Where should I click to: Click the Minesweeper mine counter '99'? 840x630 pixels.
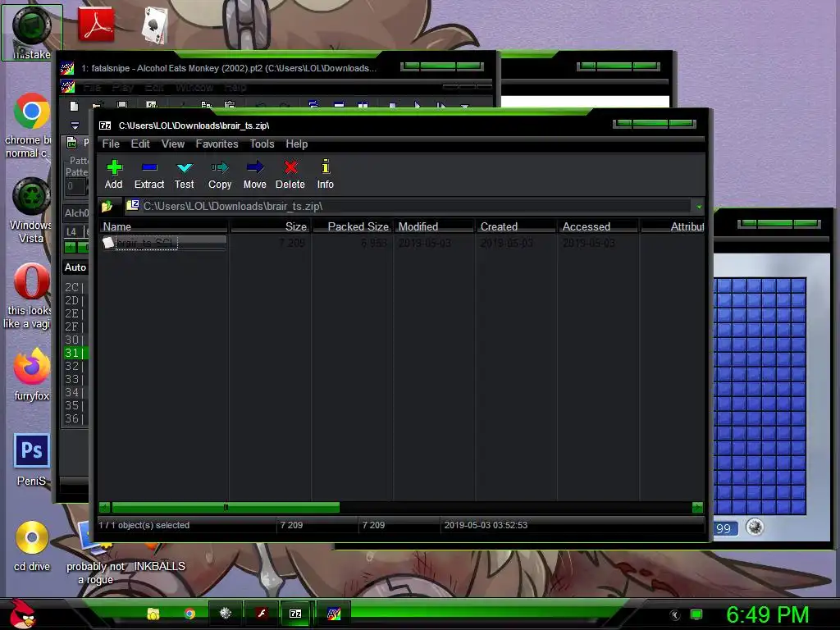coord(725,529)
